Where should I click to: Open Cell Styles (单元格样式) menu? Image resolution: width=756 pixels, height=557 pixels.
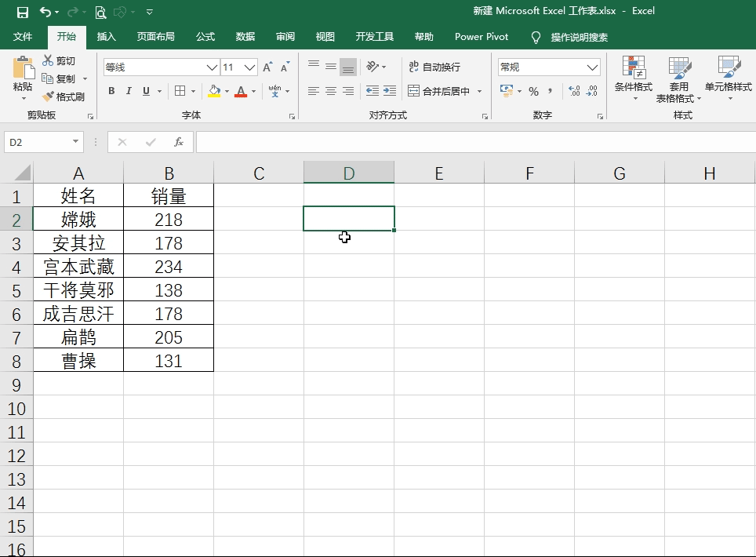point(729,78)
